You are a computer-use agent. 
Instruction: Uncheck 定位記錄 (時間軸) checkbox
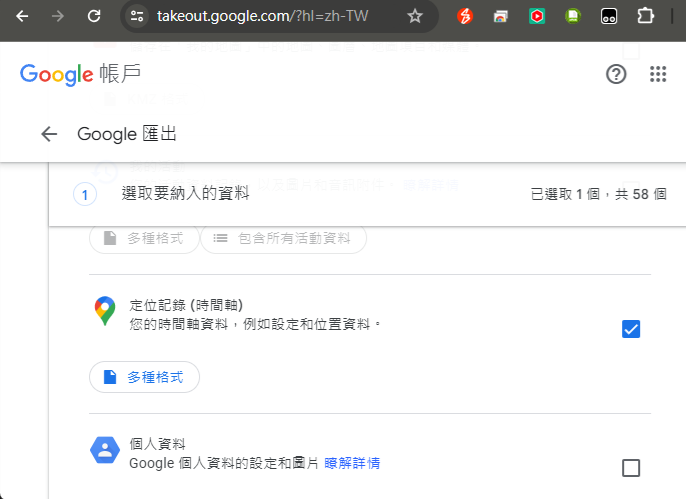click(x=631, y=329)
